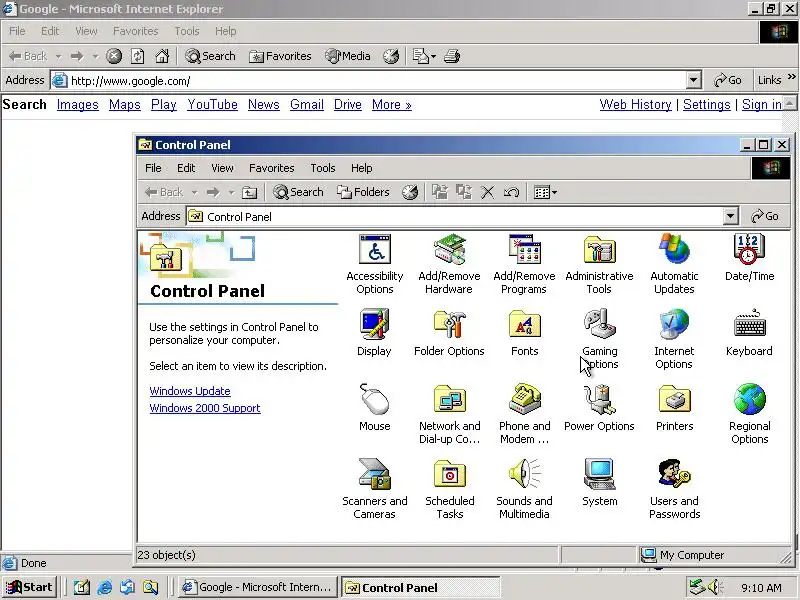Click the Undo button in Control Panel toolbar

point(511,192)
